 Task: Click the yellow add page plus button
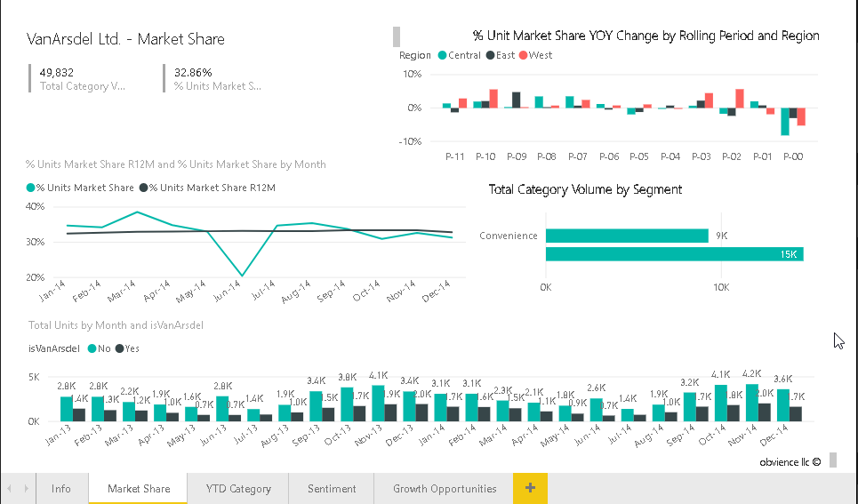click(530, 489)
